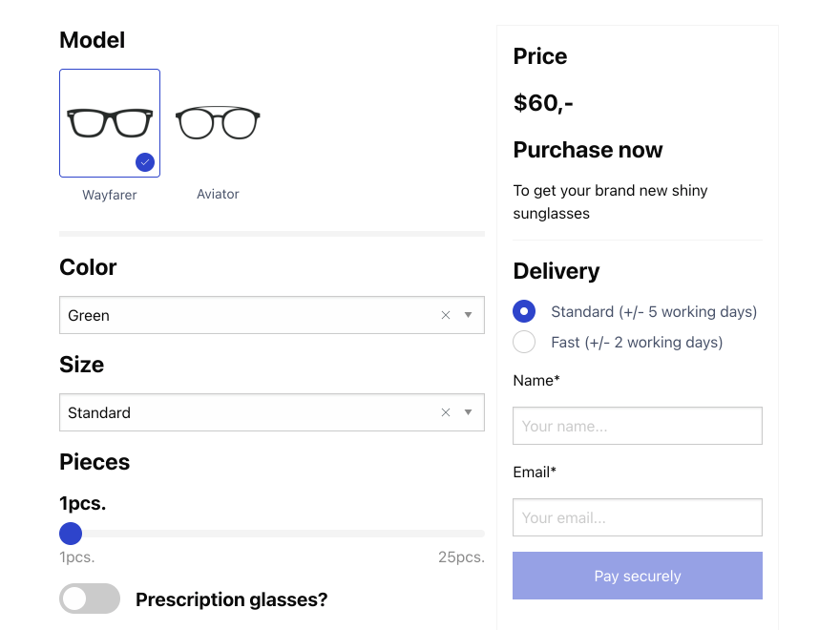This screenshot has width=840, height=630.
Task: Click the Your name input field
Action: [637, 426]
